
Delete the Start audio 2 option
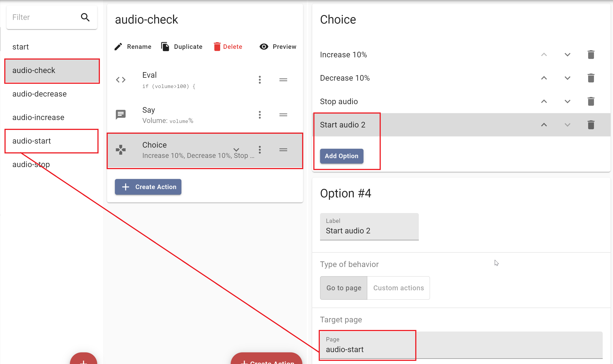pyautogui.click(x=591, y=125)
